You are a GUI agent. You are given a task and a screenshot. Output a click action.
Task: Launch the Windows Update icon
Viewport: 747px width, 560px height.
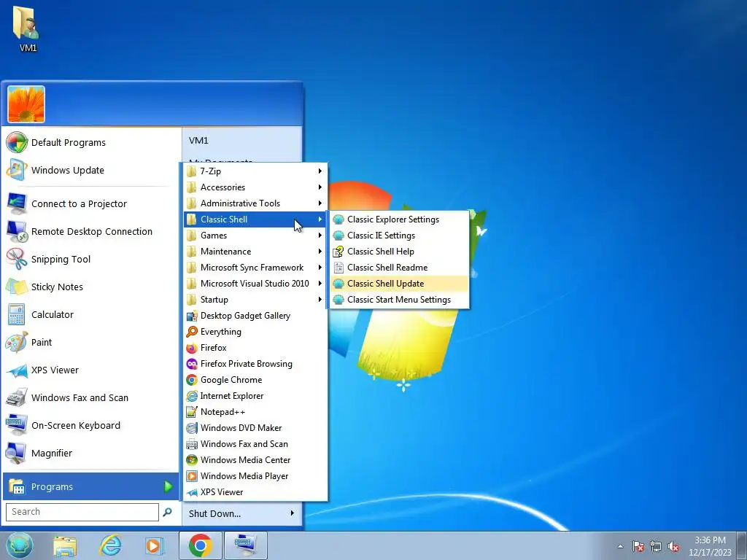pos(17,170)
